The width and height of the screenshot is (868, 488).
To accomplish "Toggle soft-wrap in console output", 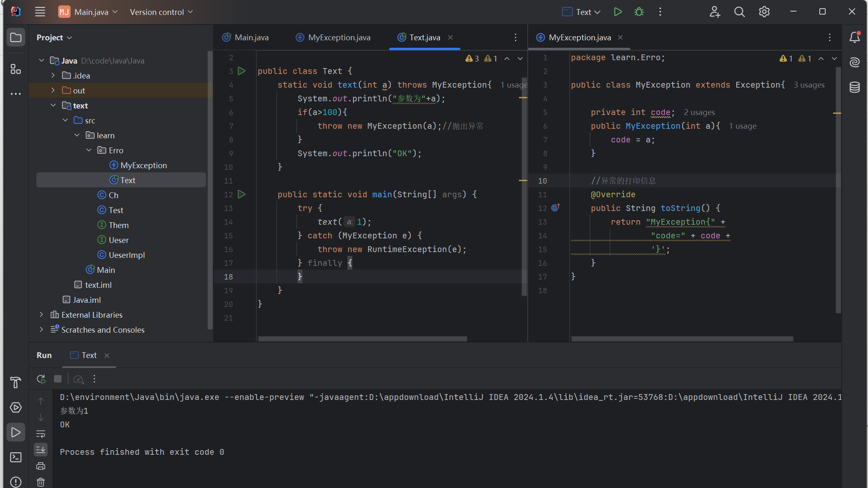I will click(x=41, y=434).
